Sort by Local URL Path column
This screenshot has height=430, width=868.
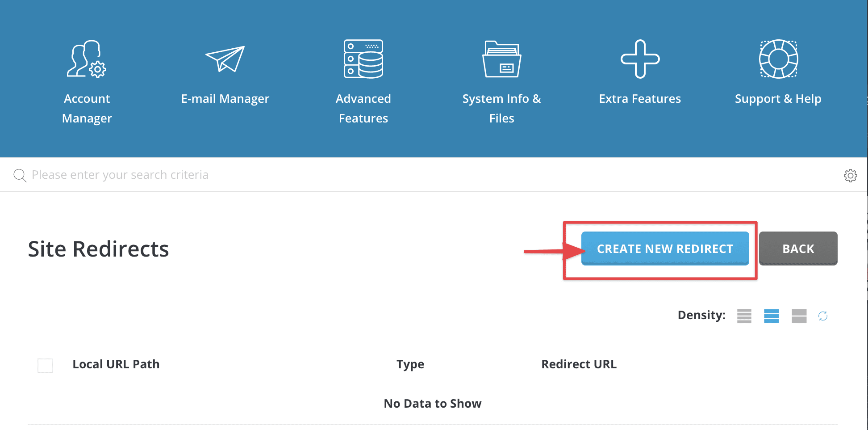[116, 364]
